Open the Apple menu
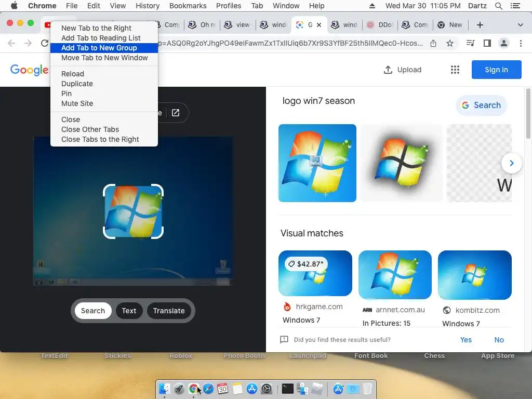Image resolution: width=532 pixels, height=399 pixels. [x=14, y=6]
